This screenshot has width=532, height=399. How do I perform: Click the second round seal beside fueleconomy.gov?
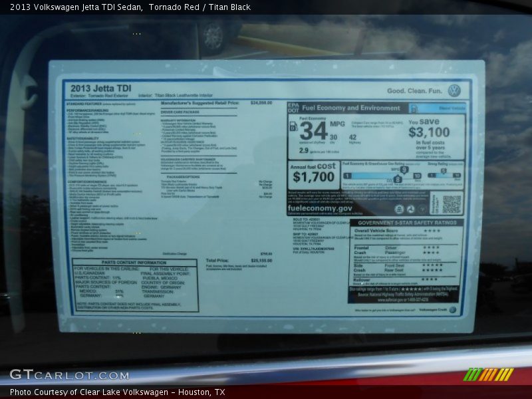[410, 209]
